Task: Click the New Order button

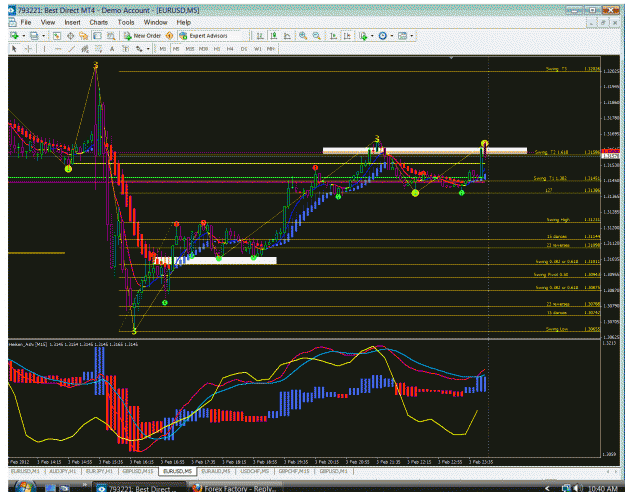Action: (142, 36)
